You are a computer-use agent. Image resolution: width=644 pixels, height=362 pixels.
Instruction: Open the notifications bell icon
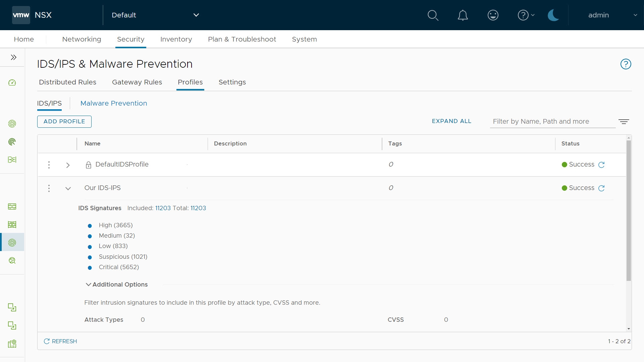pos(463,15)
